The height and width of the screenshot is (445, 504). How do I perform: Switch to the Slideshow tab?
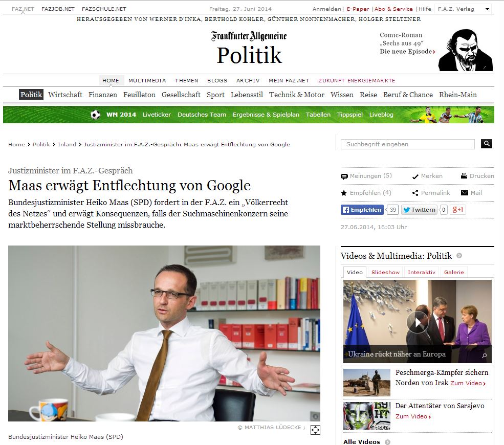385,272
